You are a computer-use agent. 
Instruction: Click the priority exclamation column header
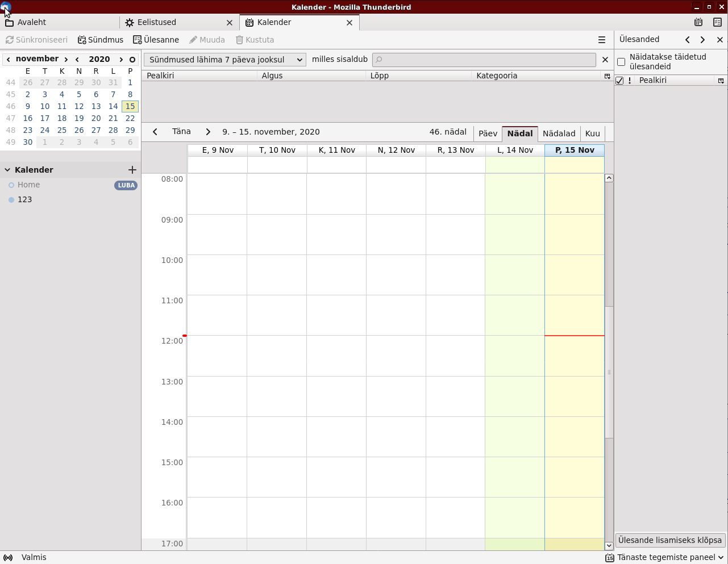point(630,81)
